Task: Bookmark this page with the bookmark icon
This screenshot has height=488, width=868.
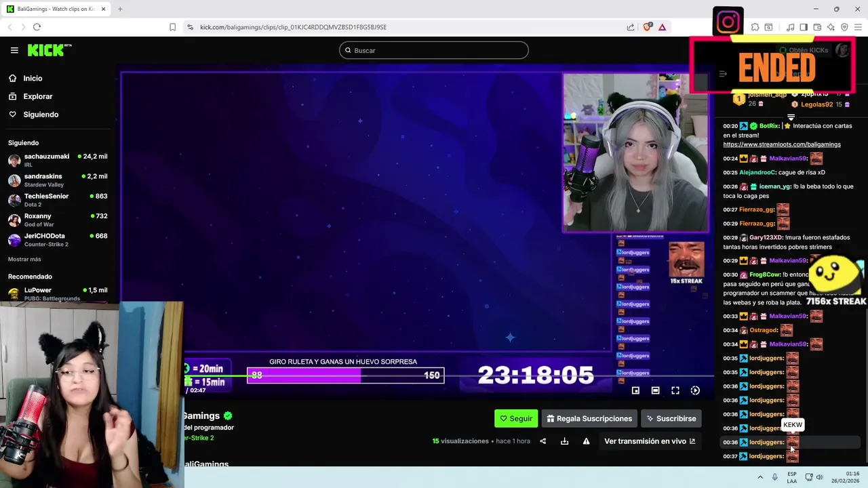Action: pyautogui.click(x=172, y=27)
